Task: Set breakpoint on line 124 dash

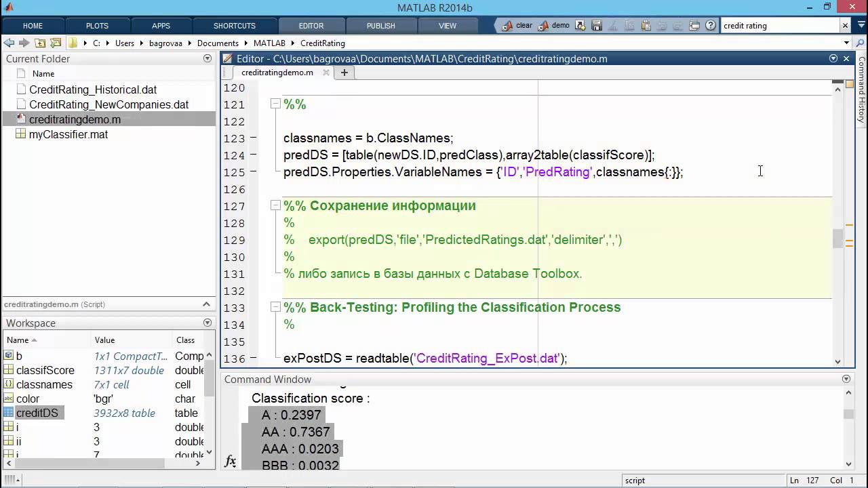Action: [253, 155]
